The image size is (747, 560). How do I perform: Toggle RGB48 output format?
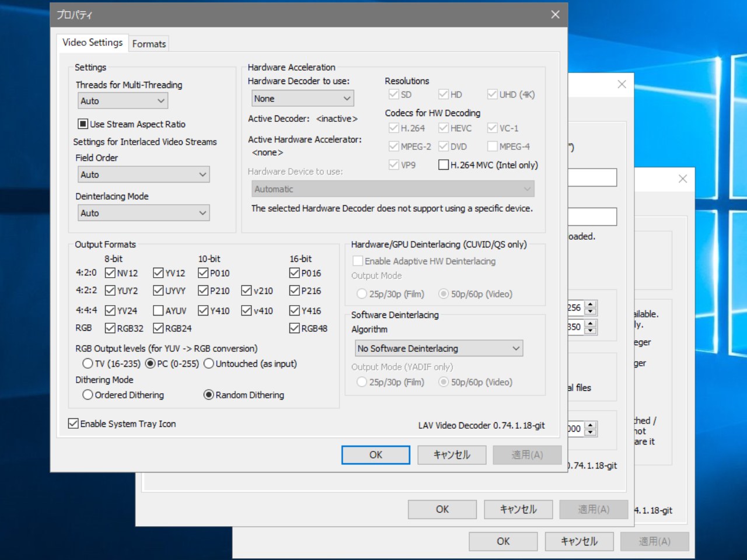point(295,328)
